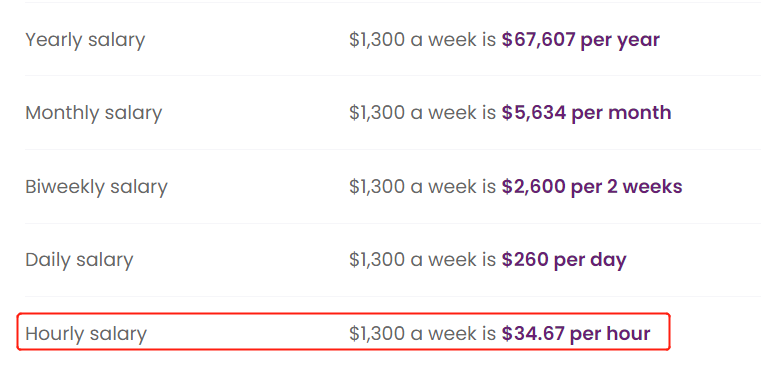Screen dimensions: 761x371
Task: Click '$1,300 a week is' in Hourly row
Action: point(423,334)
